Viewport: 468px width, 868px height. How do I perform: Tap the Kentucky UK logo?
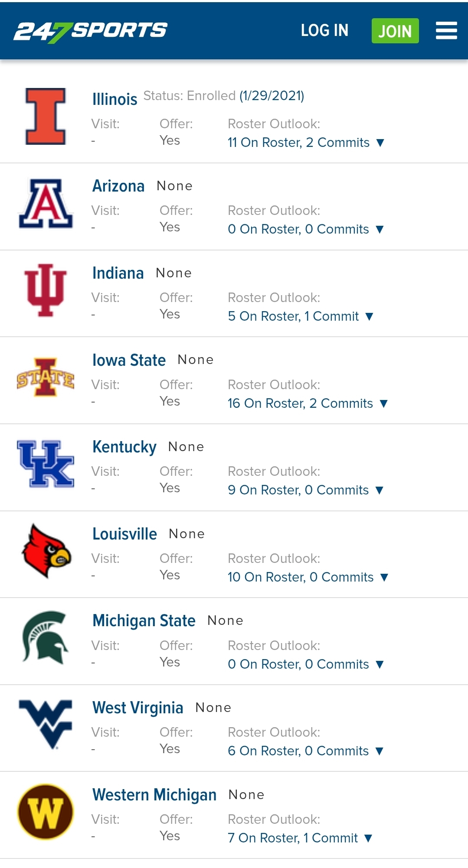[x=46, y=464]
